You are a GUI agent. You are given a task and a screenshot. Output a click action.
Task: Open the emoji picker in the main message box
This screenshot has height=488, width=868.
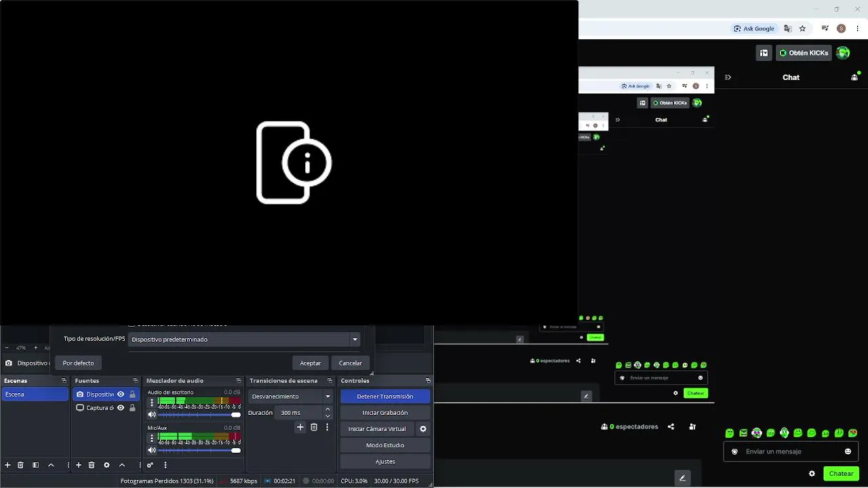(x=848, y=451)
